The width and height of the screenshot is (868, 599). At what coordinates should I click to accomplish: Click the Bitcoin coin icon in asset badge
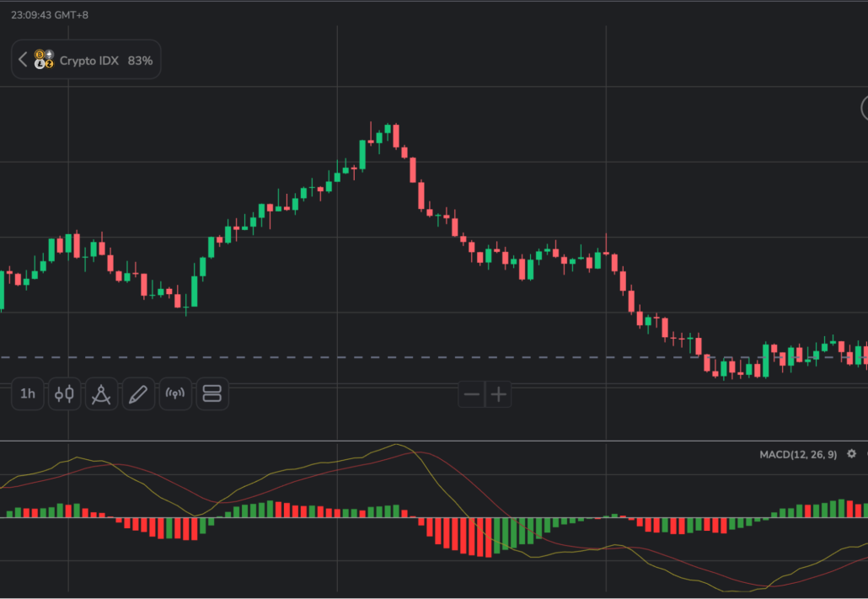click(x=40, y=55)
